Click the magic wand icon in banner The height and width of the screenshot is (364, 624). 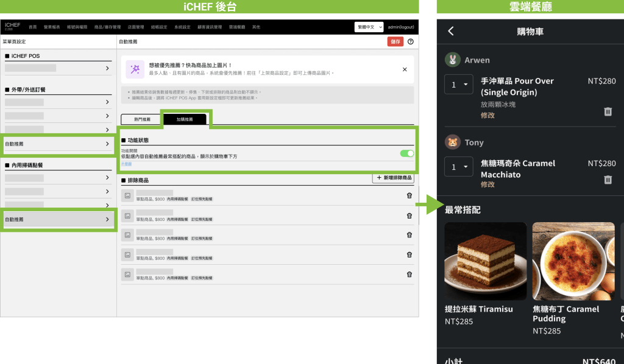point(135,69)
